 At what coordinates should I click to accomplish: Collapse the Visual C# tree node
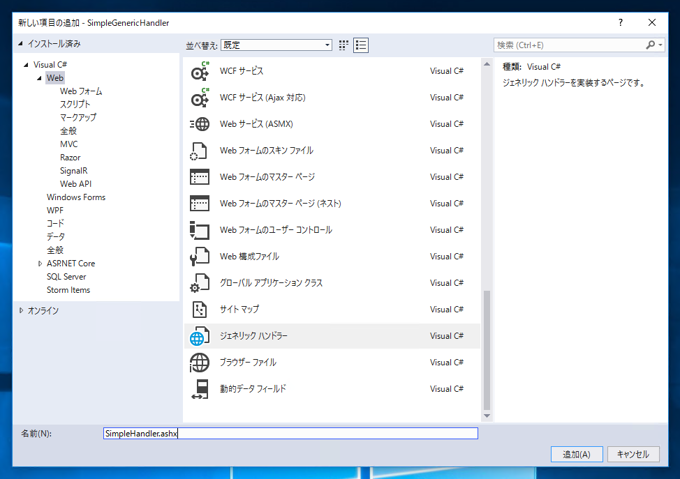[x=26, y=65]
